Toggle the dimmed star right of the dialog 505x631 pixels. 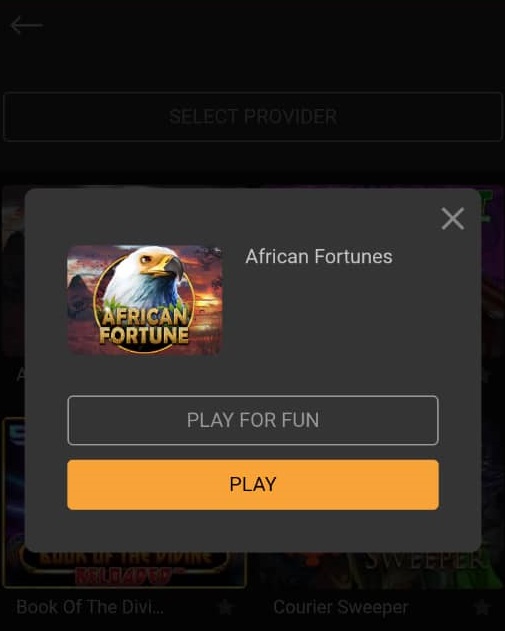coord(486,376)
